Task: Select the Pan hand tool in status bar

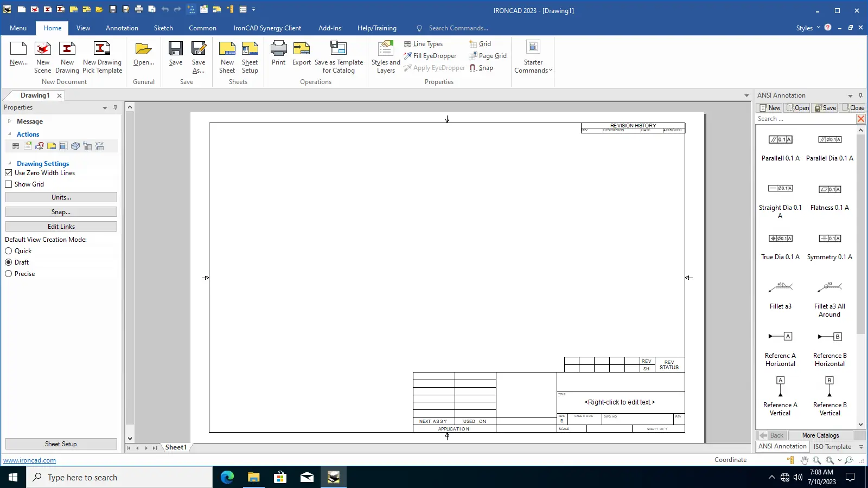Action: [x=805, y=460]
